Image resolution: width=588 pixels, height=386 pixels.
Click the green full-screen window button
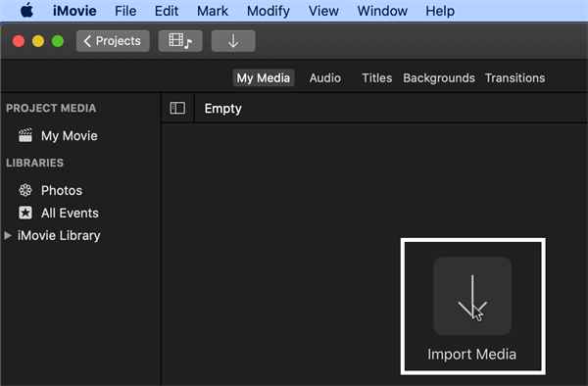coord(58,41)
